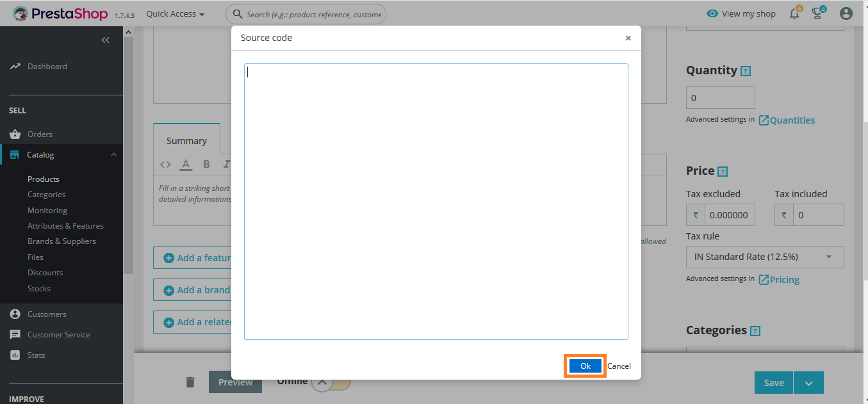868x404 pixels.
Task: Click the Save button
Action: 773,383
